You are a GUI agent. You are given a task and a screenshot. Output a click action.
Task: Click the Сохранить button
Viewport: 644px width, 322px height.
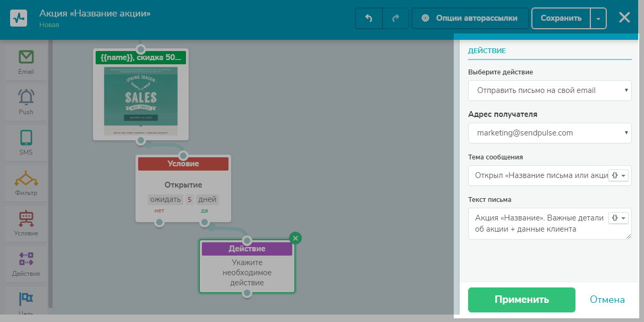[561, 18]
